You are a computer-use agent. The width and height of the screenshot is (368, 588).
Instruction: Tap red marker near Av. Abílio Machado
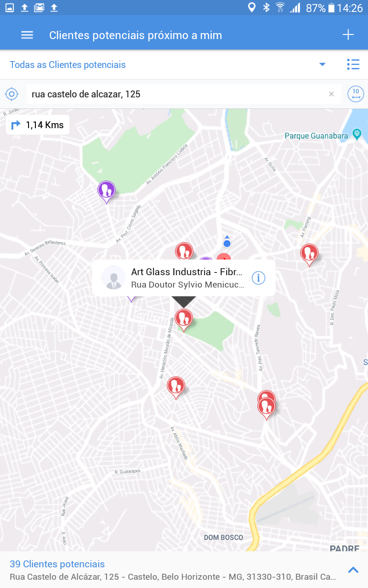point(176,387)
